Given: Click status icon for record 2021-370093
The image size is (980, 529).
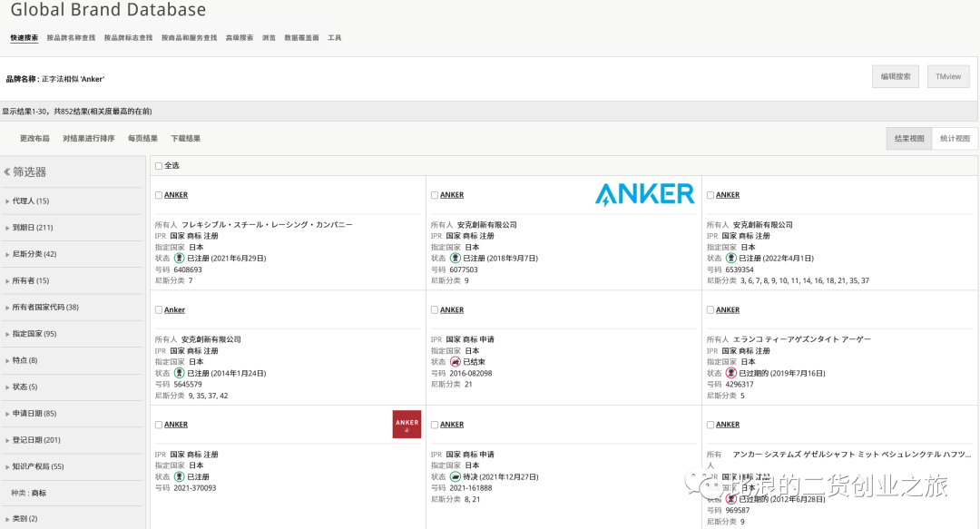Looking at the screenshot, I should coord(179,477).
